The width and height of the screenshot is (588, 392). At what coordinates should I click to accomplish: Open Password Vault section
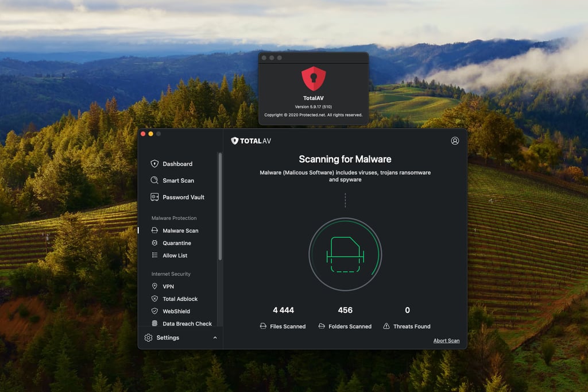point(183,197)
